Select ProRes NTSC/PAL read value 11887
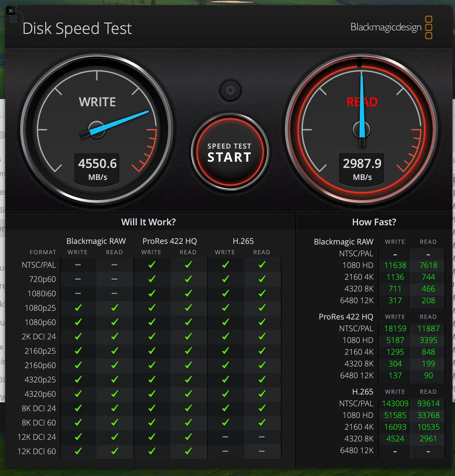 (x=428, y=329)
